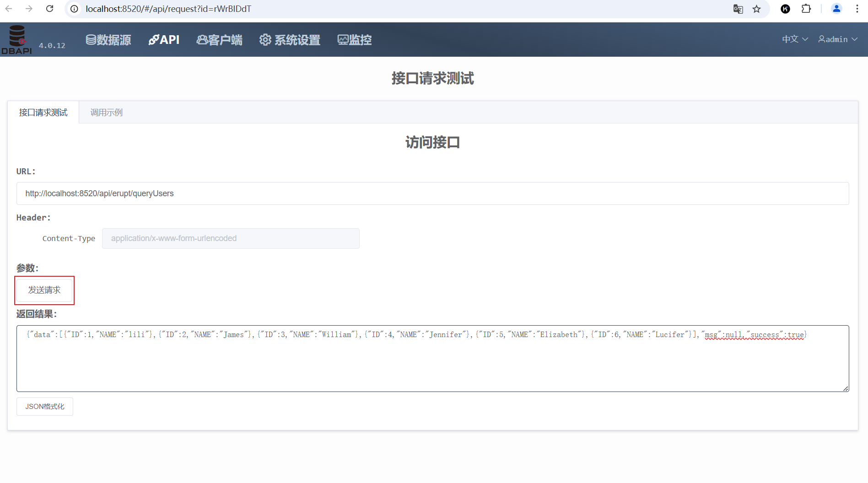Screen dimensions: 868x483
Task: Open the 客户端 client menu
Action: pyautogui.click(x=220, y=40)
